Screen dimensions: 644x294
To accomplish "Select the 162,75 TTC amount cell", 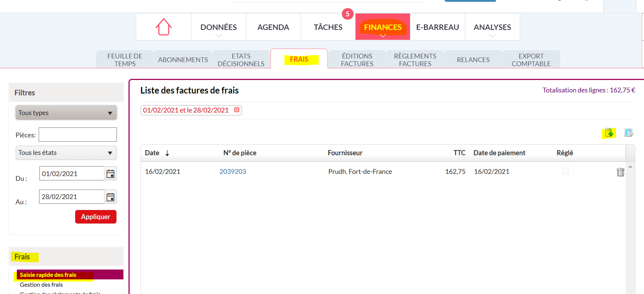I will 455,171.
